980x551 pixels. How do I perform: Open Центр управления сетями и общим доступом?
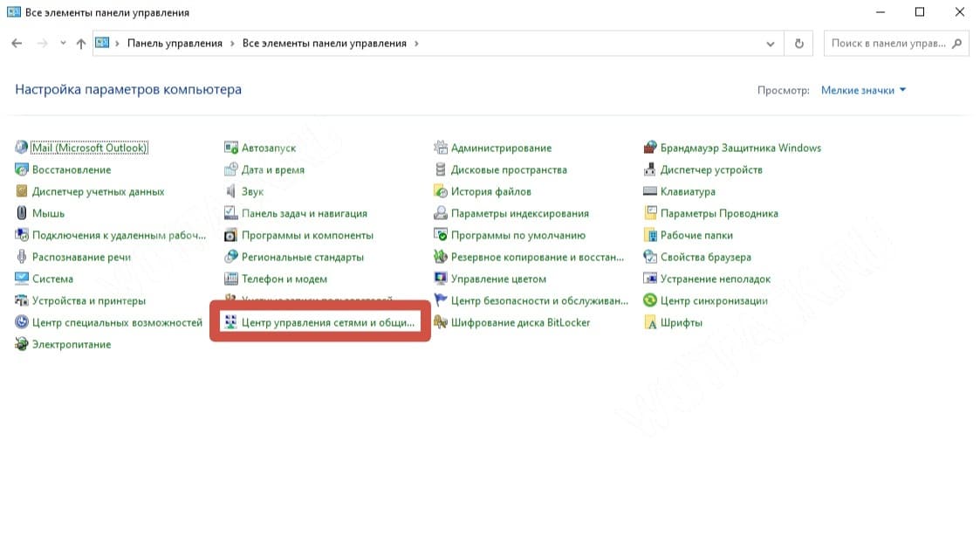click(x=327, y=322)
